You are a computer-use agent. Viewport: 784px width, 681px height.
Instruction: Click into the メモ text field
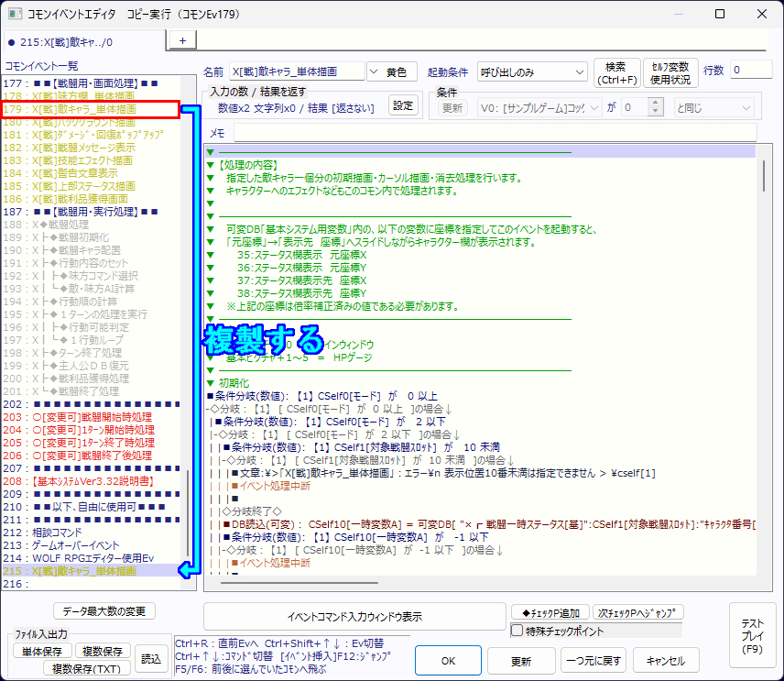(495, 133)
